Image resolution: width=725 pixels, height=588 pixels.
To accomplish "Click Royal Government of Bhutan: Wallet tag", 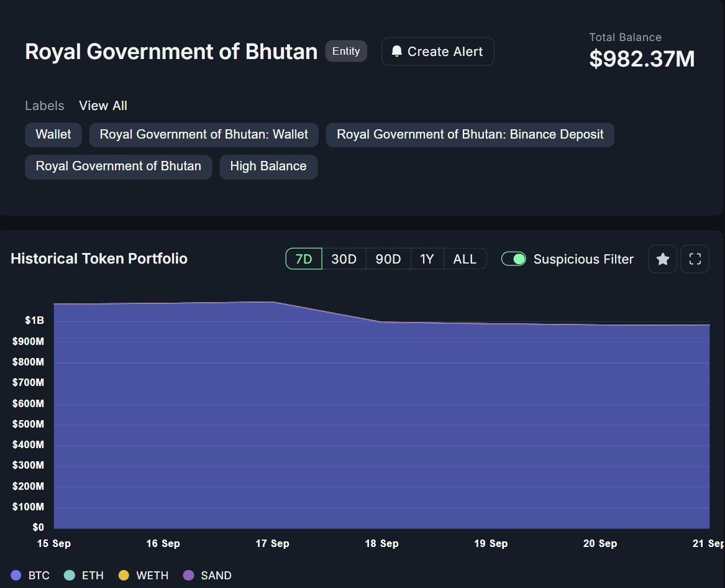I will pos(204,134).
